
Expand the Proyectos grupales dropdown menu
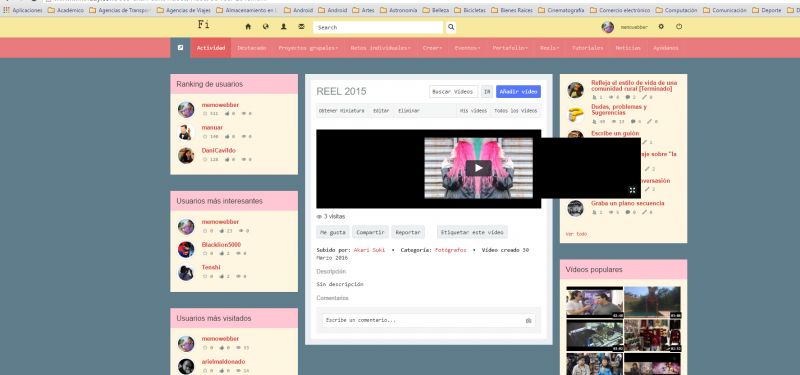point(308,48)
